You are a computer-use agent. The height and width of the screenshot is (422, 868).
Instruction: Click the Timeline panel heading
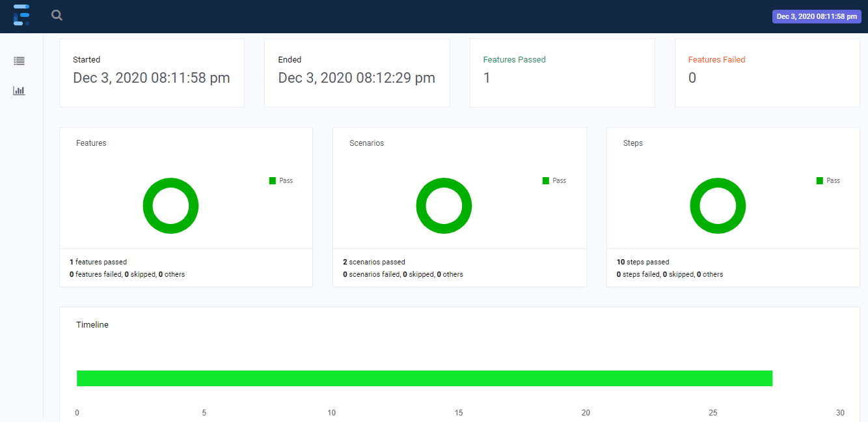(92, 325)
